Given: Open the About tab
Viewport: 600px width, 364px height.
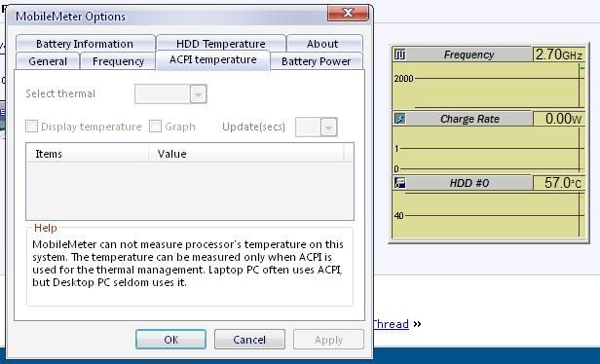Looking at the screenshot, I should click(x=324, y=43).
